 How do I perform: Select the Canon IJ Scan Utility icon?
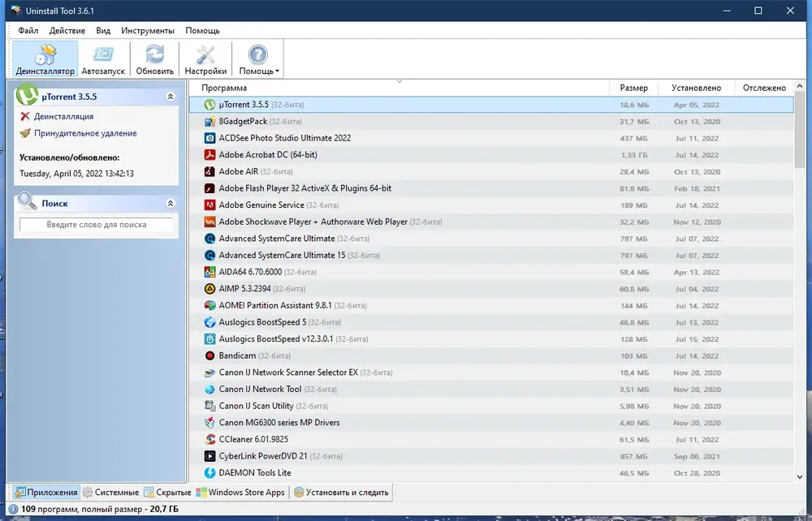click(209, 406)
